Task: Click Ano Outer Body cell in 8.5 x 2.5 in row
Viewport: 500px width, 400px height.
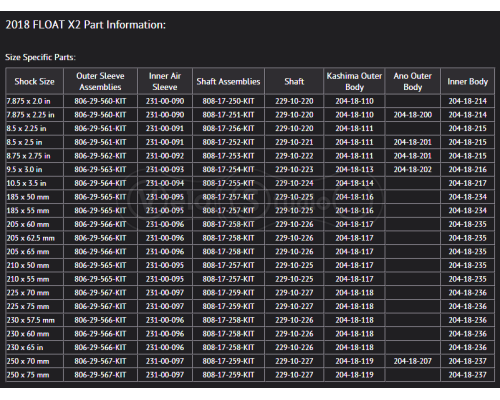Action: point(413,142)
